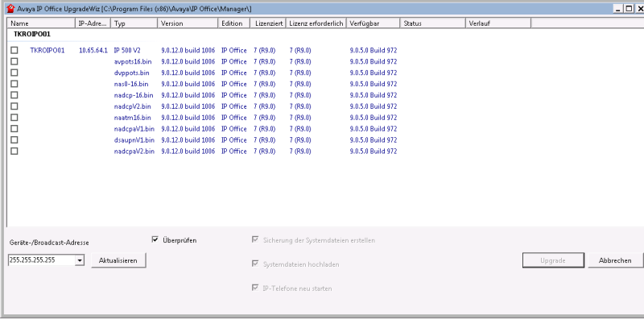Click the Verlauf column header

tap(498, 23)
